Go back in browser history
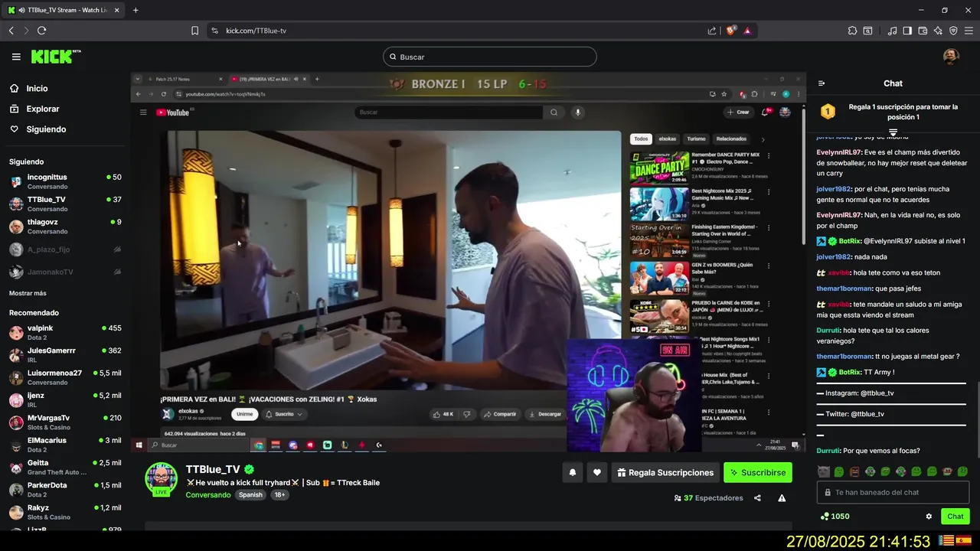Image resolution: width=980 pixels, height=551 pixels. [x=11, y=31]
